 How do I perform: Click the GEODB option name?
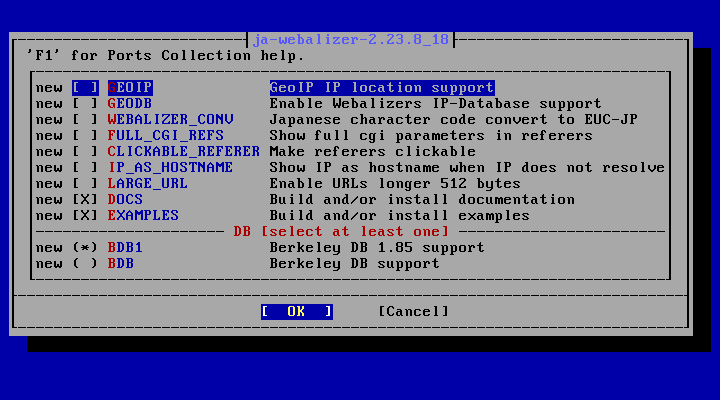click(130, 103)
